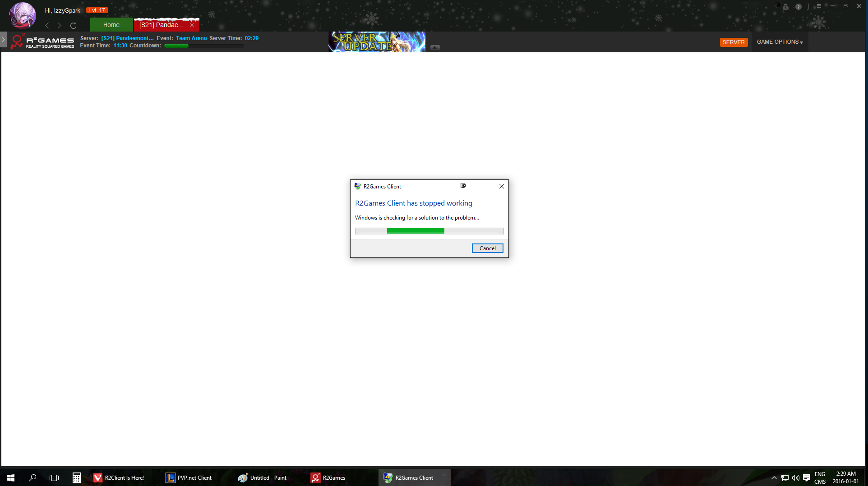The height and width of the screenshot is (486, 868).
Task: Open the hamburger menu icon
Action: point(819,6)
